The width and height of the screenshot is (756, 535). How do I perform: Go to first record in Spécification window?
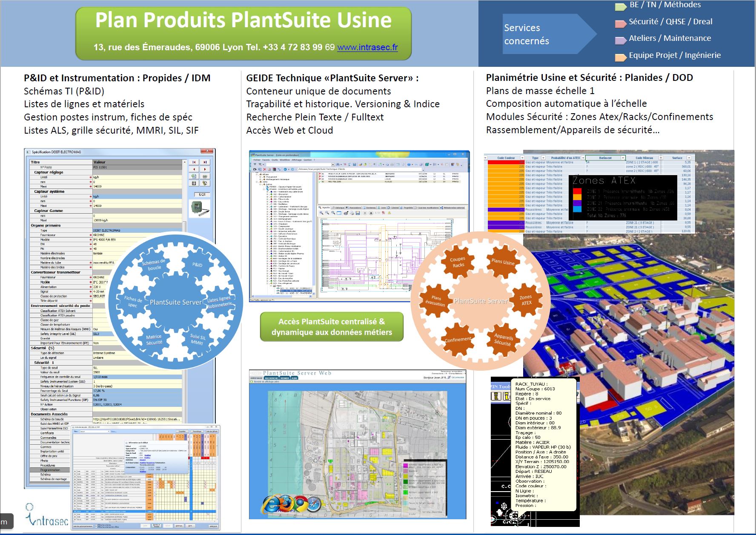coord(194,162)
